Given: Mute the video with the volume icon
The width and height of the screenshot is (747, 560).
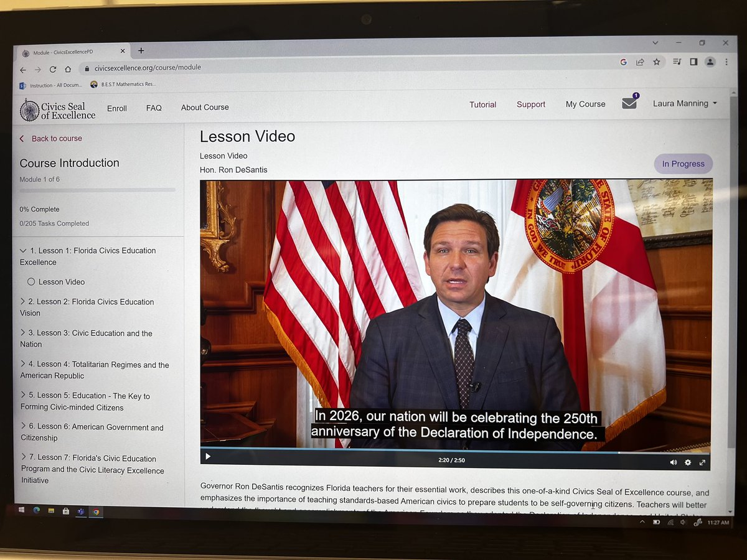Looking at the screenshot, I should (x=673, y=462).
